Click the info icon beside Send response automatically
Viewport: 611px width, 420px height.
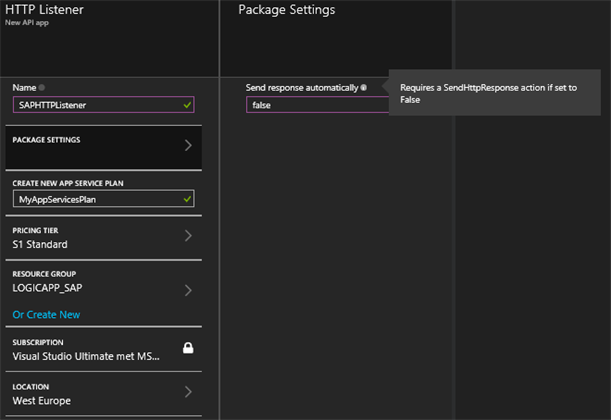coord(364,88)
